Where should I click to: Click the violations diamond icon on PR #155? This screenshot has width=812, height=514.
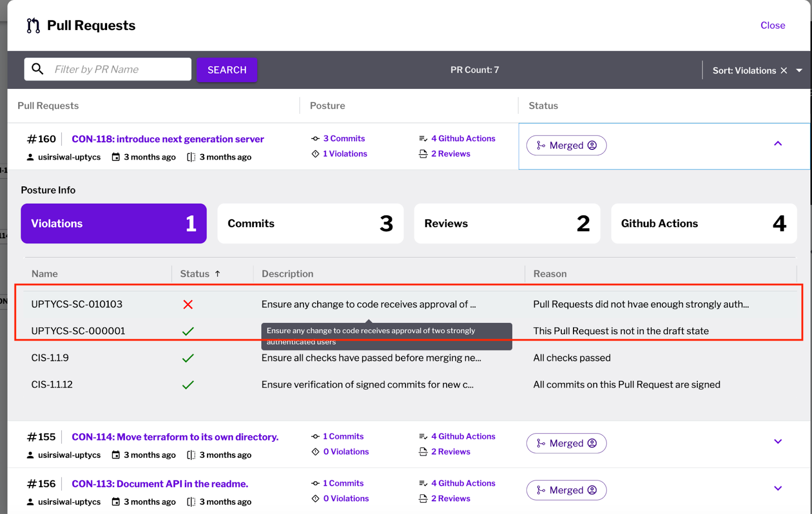pyautogui.click(x=315, y=452)
